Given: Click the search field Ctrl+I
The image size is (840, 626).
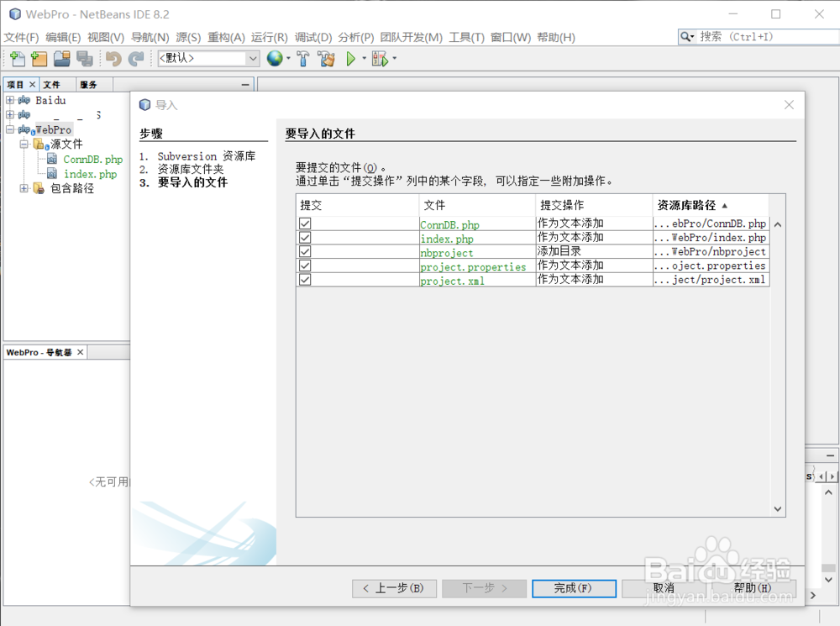Looking at the screenshot, I should [766, 36].
